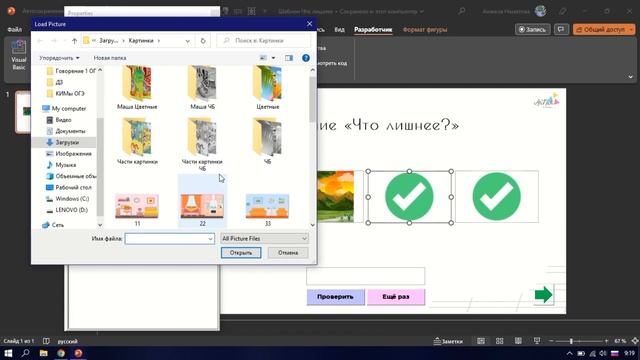Screen dimensions: 640x360
Task: Select КИМы ОГЭ folder in tree
Action: click(x=65, y=93)
